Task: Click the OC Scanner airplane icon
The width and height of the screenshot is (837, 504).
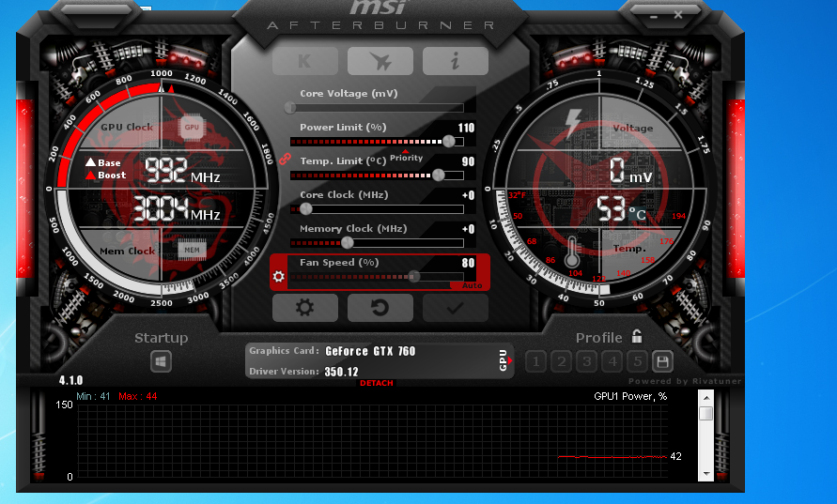Action: (x=380, y=61)
